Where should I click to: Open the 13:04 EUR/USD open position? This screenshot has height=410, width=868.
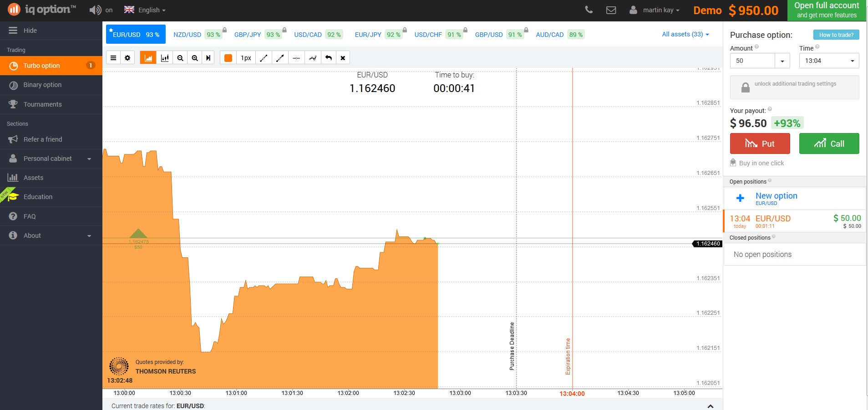794,221
